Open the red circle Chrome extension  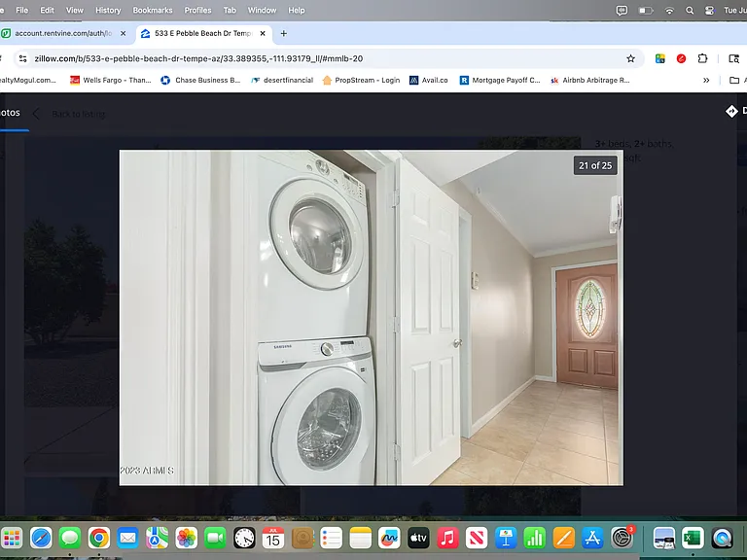tap(681, 58)
